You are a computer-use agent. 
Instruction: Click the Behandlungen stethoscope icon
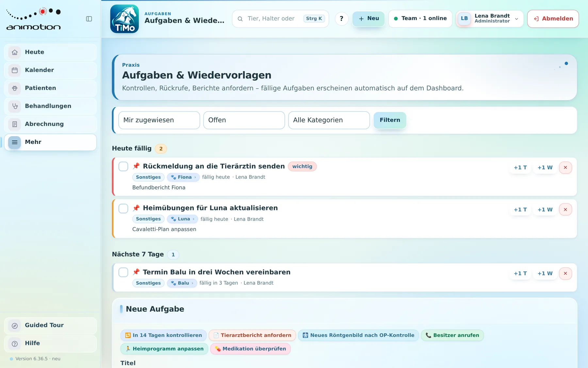[x=15, y=106]
